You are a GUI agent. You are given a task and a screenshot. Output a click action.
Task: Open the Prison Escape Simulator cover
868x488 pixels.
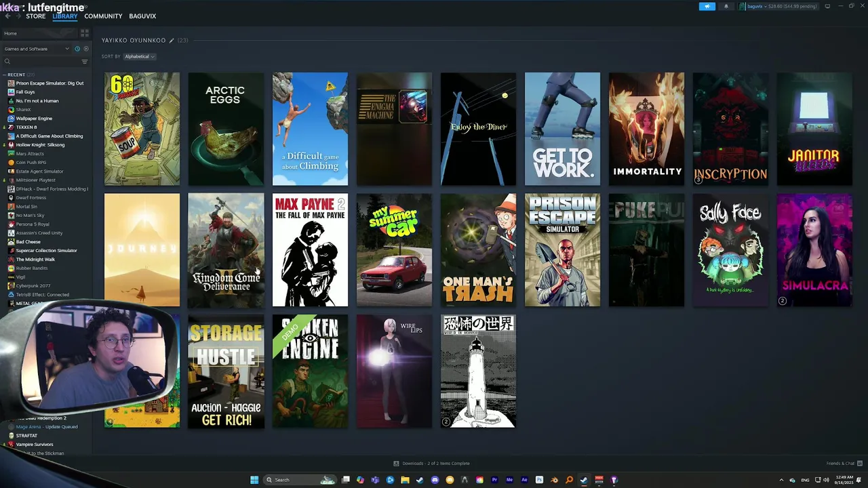pos(562,250)
